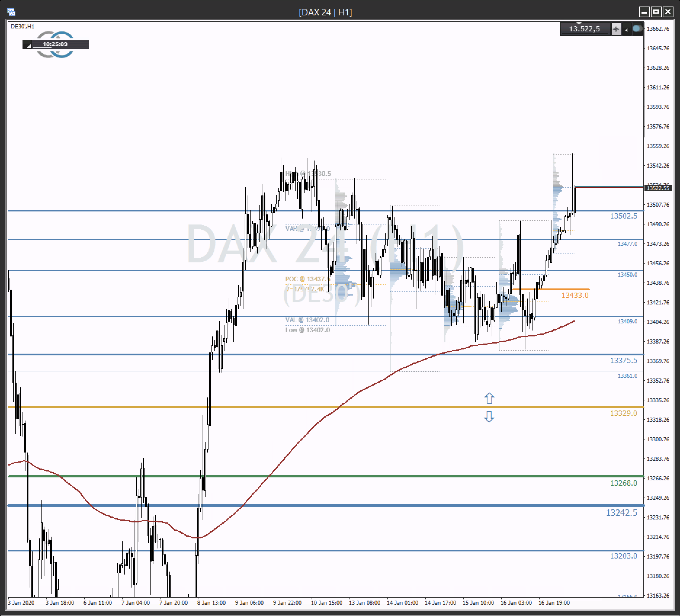
Task: Click the 13477.0 level label
Action: coord(627,243)
